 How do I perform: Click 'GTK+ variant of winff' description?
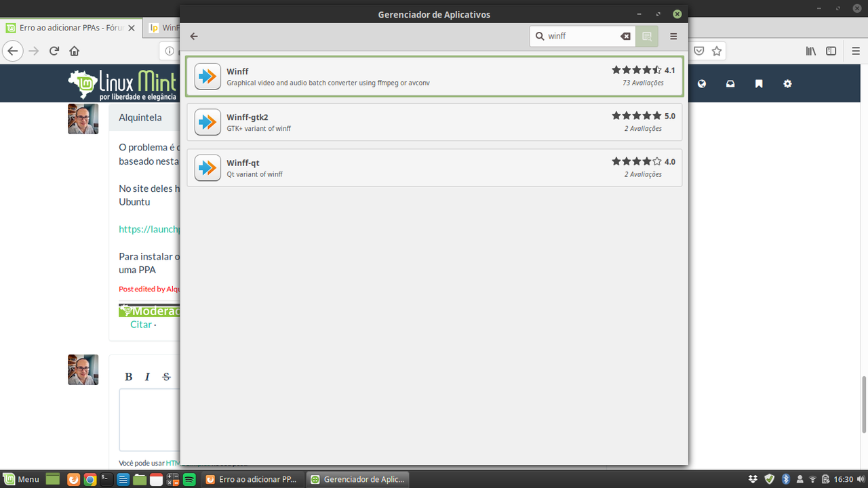tap(258, 128)
